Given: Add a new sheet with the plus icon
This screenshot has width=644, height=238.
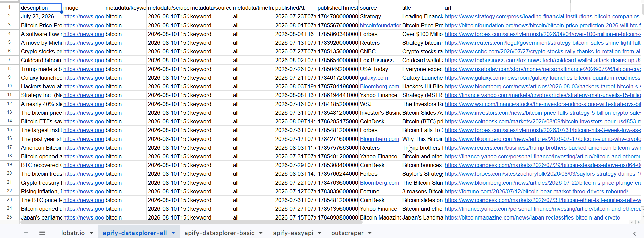Looking at the screenshot, I should click(x=26, y=233).
